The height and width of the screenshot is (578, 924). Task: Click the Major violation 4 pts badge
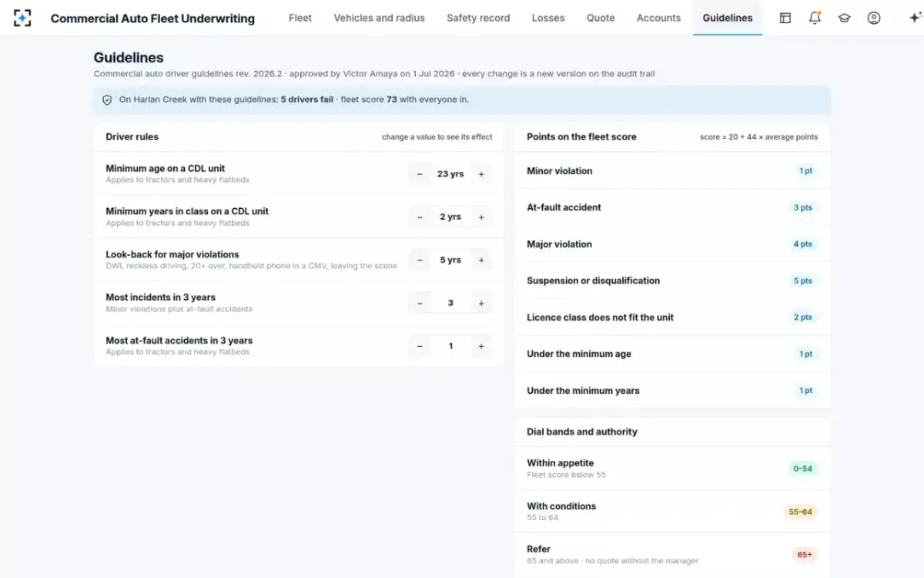tap(803, 244)
